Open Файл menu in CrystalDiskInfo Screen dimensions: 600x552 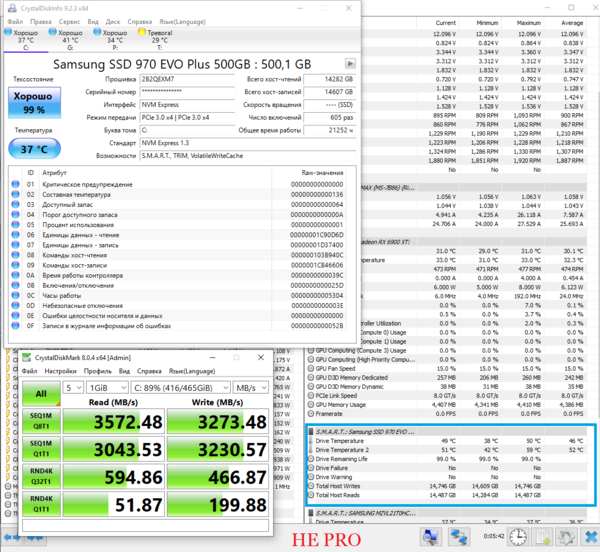15,22
